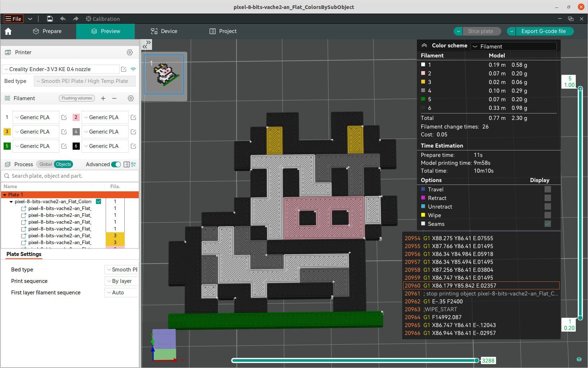588x368 pixels.
Task: Enable the Travel display checkbox
Action: click(x=547, y=189)
